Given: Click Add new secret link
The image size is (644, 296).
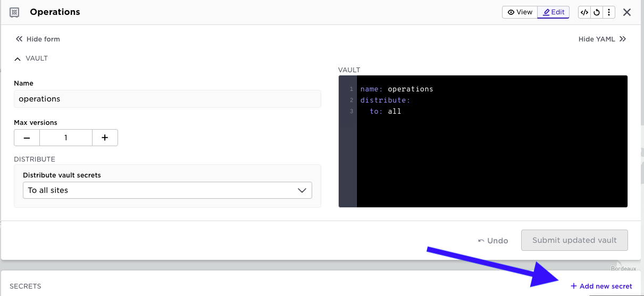Looking at the screenshot, I should (601, 286).
